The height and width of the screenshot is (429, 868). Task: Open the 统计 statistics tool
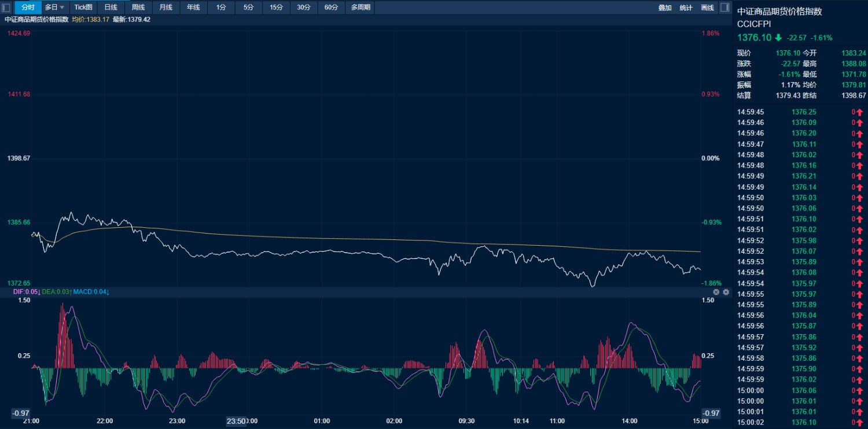tap(686, 8)
